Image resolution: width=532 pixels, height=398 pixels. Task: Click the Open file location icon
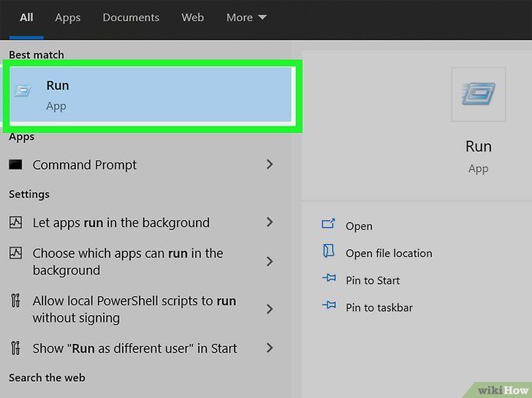328,252
